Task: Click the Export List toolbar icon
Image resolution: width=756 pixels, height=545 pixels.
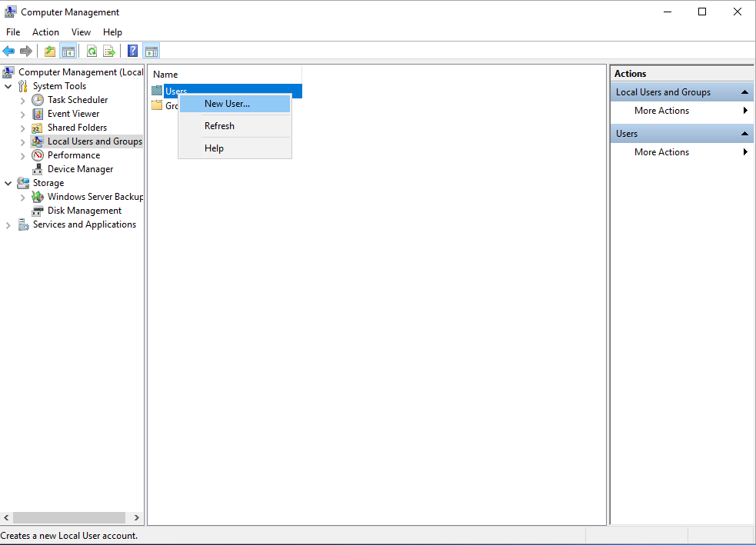Action: (x=109, y=51)
